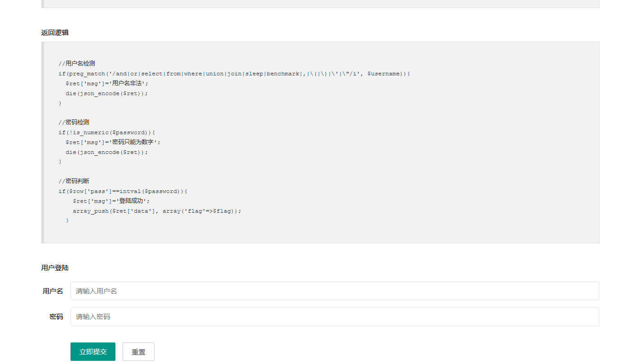Viewport: 626px width, 364px height.
Task: Focus the 用户名 username input field
Action: click(x=335, y=291)
